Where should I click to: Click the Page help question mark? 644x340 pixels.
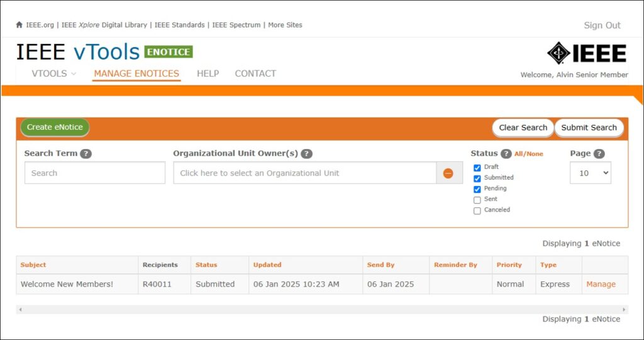599,153
